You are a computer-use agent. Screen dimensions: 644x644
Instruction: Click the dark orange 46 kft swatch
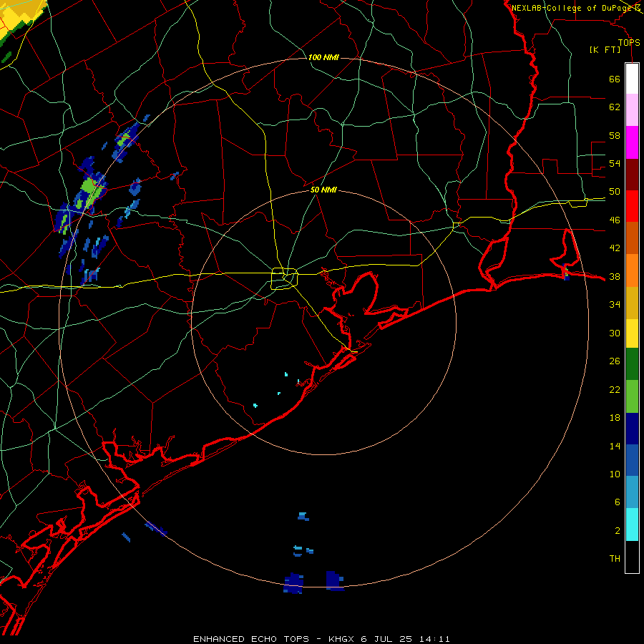coord(632,238)
